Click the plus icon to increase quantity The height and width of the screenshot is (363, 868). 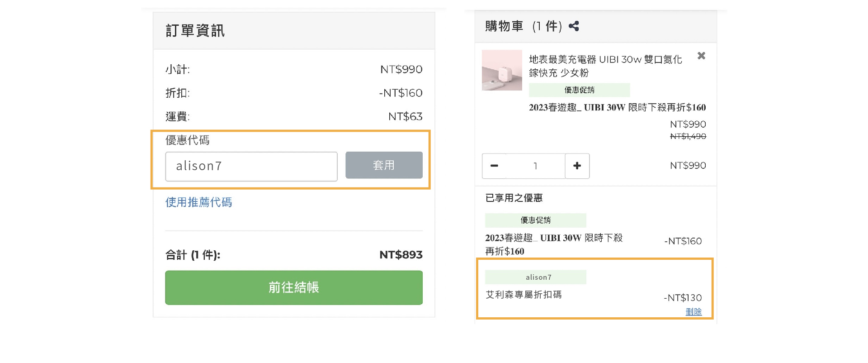pos(577,166)
